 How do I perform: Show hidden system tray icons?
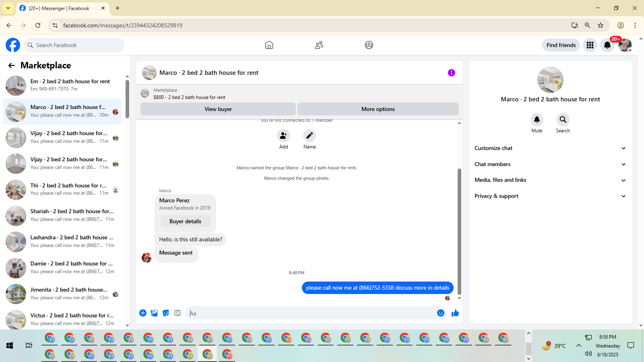click(x=578, y=346)
